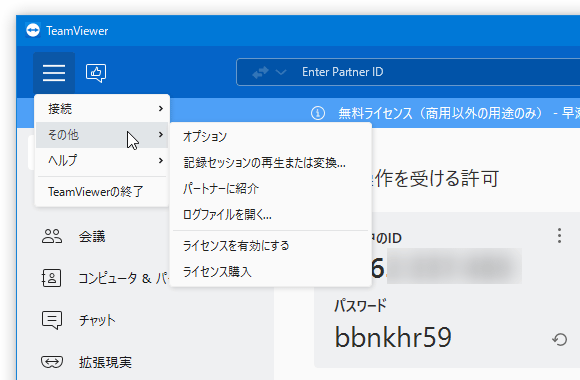Open the three-dot ID options menu
Image resolution: width=580 pixels, height=380 pixels.
point(559,236)
